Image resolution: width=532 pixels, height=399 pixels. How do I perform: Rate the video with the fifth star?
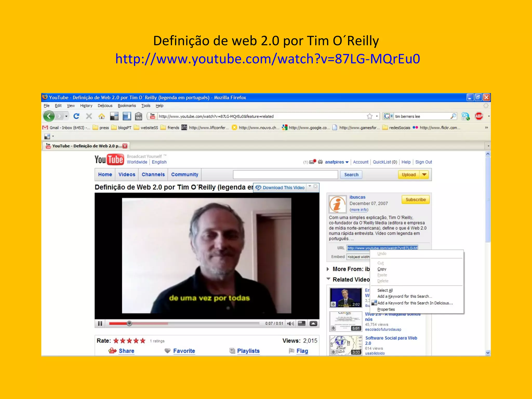143,341
